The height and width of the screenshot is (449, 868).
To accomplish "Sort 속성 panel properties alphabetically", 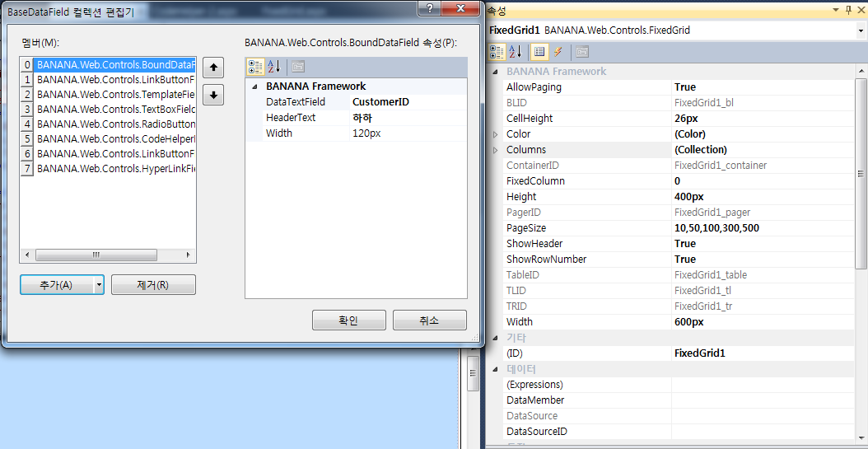I will [x=516, y=52].
